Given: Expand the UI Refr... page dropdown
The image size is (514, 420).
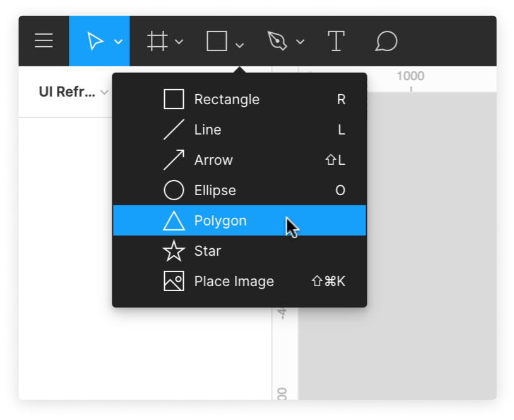Looking at the screenshot, I should pyautogui.click(x=104, y=92).
